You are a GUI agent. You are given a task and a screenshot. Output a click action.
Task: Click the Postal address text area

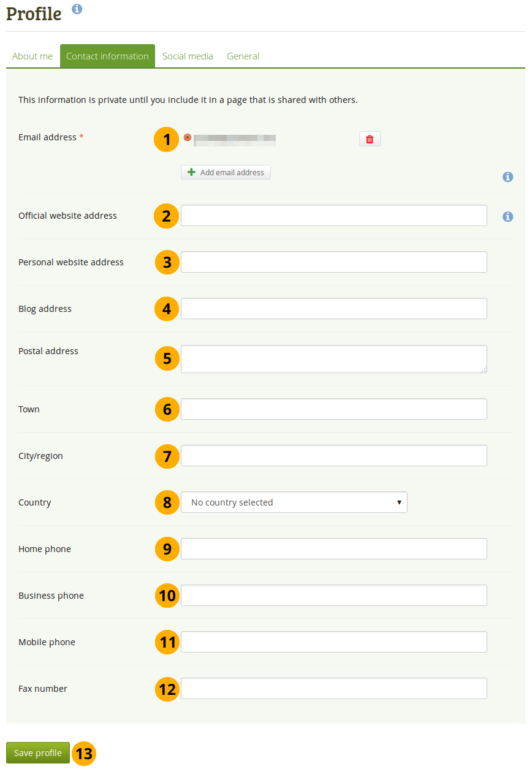(x=333, y=359)
